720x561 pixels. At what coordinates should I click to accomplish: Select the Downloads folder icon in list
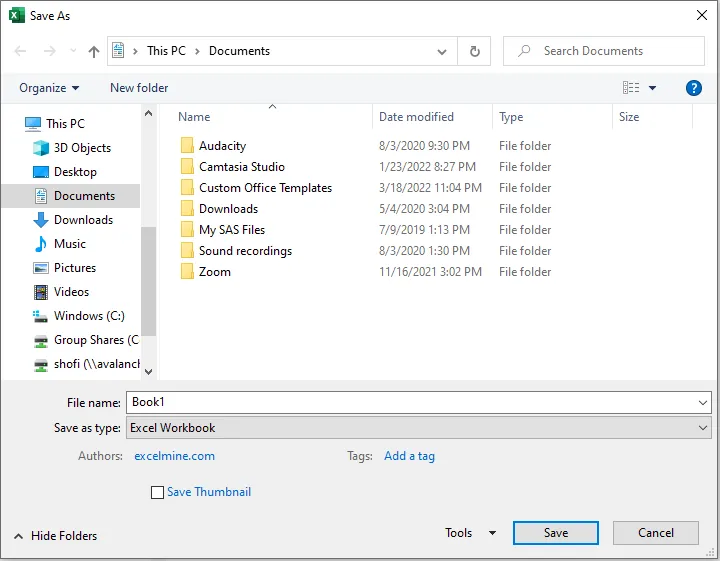coord(187,209)
